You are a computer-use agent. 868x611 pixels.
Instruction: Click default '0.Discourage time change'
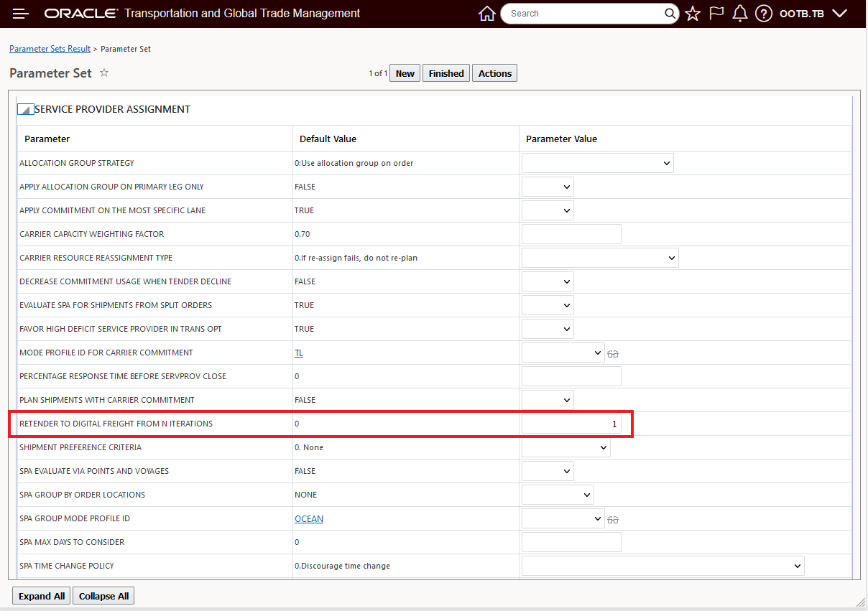tap(343, 566)
